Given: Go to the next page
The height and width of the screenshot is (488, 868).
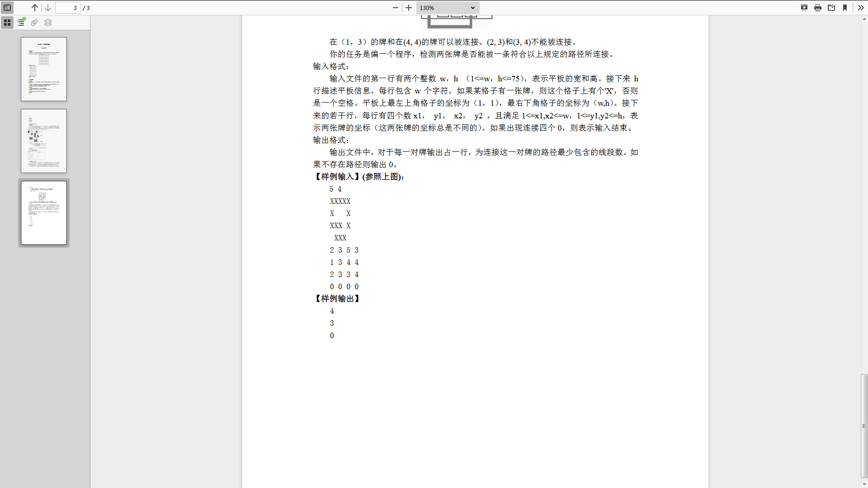Looking at the screenshot, I should [x=48, y=8].
